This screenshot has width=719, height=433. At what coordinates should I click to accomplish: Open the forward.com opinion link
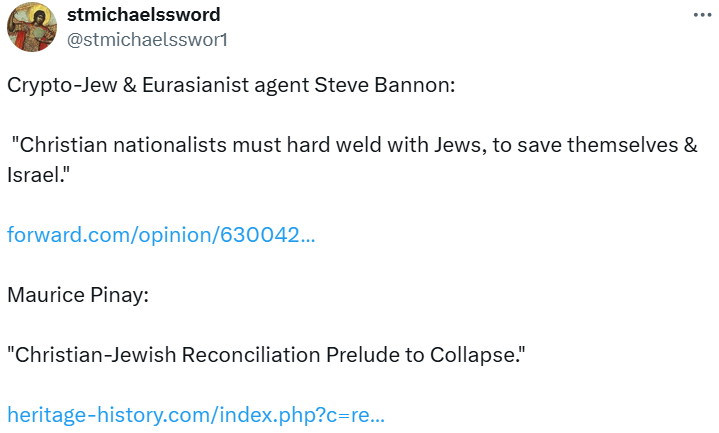click(161, 235)
